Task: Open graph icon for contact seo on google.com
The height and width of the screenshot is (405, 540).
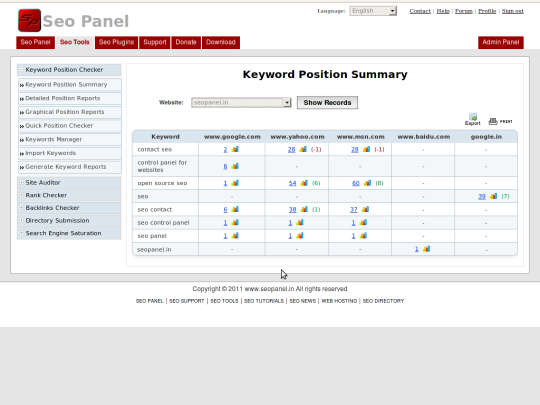Action: pyautogui.click(x=235, y=149)
